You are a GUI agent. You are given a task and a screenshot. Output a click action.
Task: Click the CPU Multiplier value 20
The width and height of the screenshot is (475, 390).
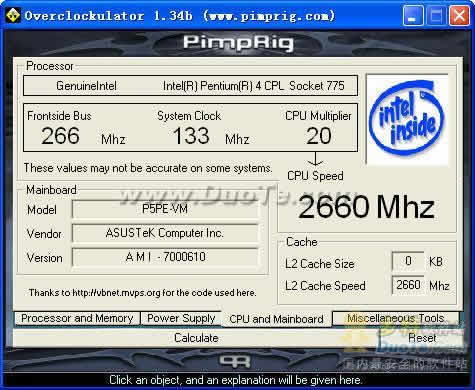[x=319, y=136]
